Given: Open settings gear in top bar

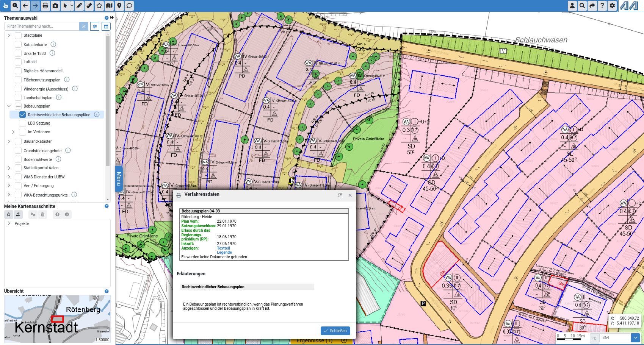Looking at the screenshot, I should pos(612,6).
